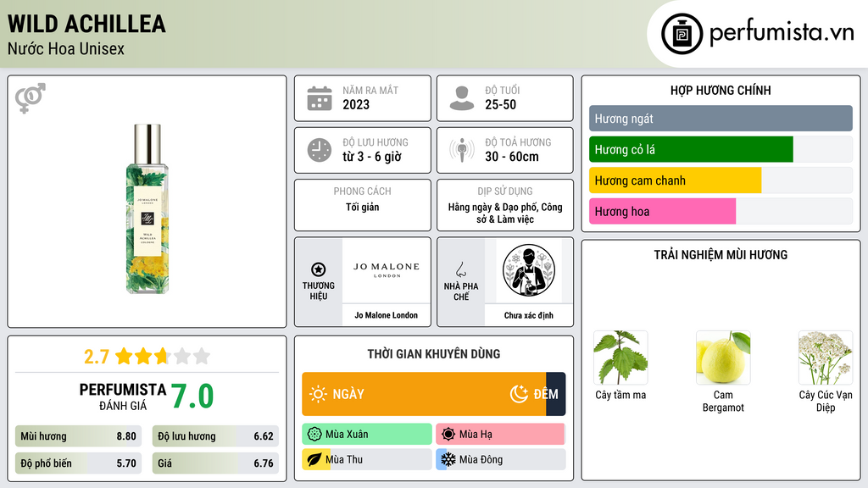Screen dimensions: 868x488
Task: Click the Chưa xác định perfumer label
Action: (529, 315)
